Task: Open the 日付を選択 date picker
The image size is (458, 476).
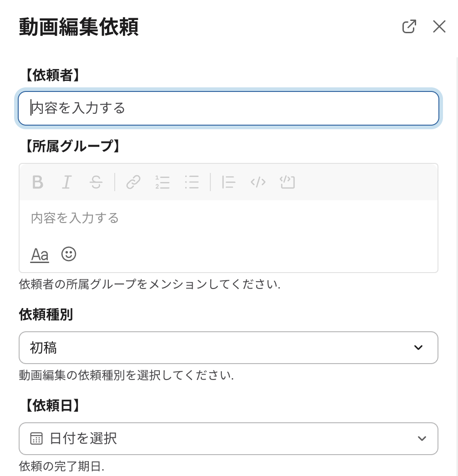Action: [219, 439]
